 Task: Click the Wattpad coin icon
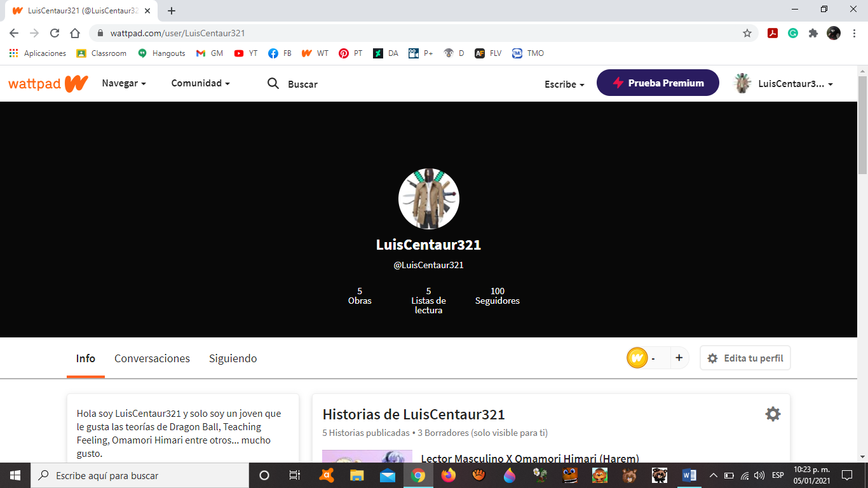point(637,358)
